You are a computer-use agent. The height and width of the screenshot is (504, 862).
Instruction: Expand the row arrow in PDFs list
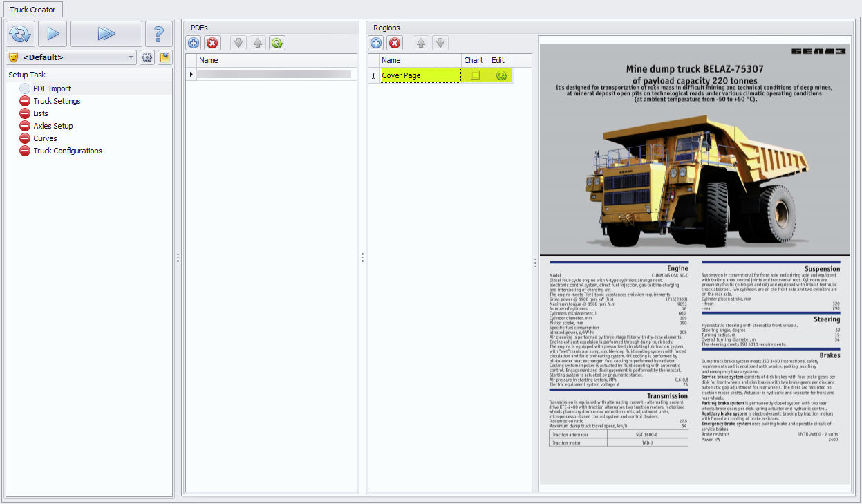tap(191, 74)
